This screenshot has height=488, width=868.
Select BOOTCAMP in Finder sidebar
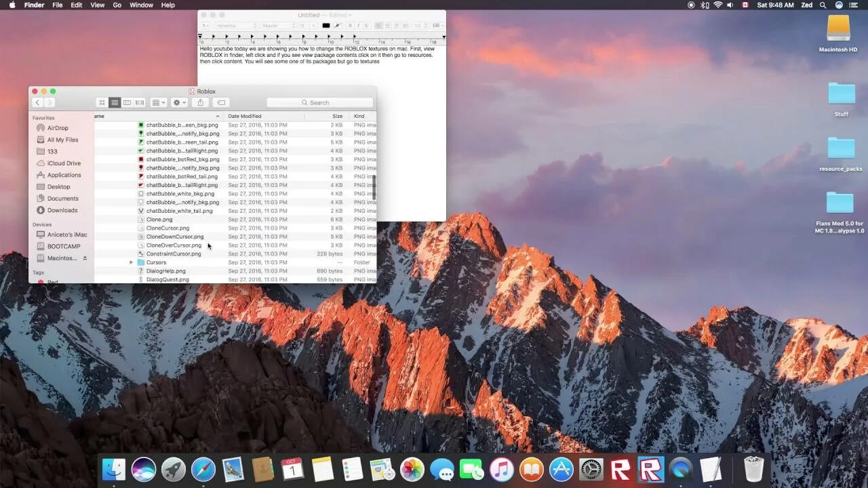(x=63, y=246)
